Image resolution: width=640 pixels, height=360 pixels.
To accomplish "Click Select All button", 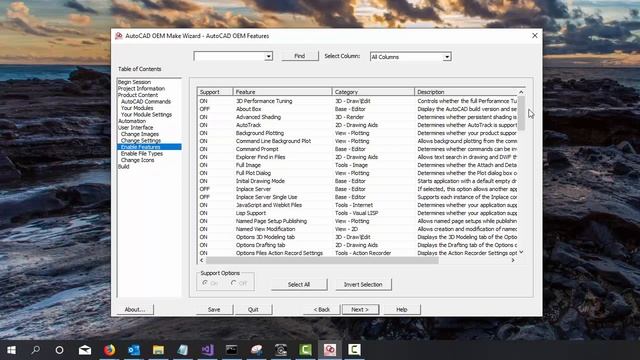I will click(299, 284).
